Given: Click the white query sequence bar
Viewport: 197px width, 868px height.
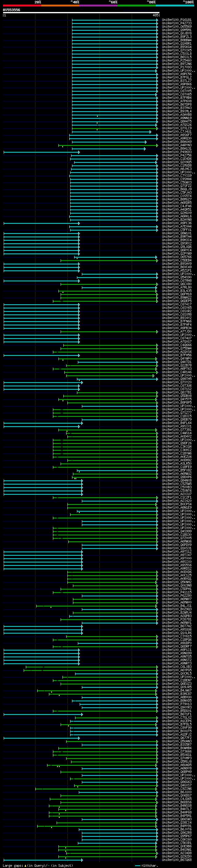Looking at the screenshot, I should pos(81,12).
